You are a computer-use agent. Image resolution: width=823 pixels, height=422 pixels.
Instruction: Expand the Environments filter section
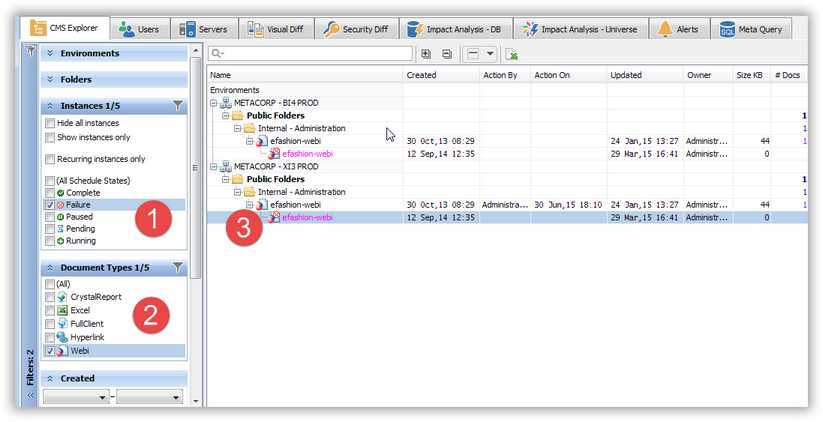[x=50, y=53]
